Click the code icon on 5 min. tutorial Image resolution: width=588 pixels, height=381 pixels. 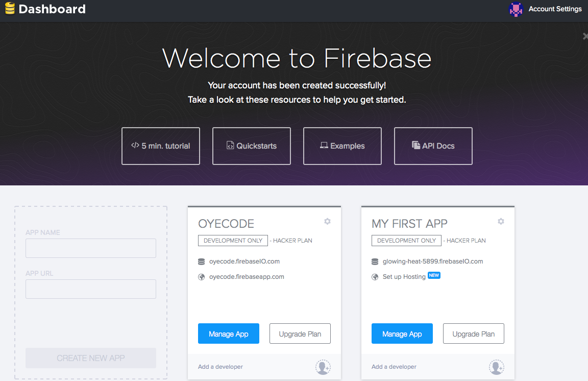(135, 145)
